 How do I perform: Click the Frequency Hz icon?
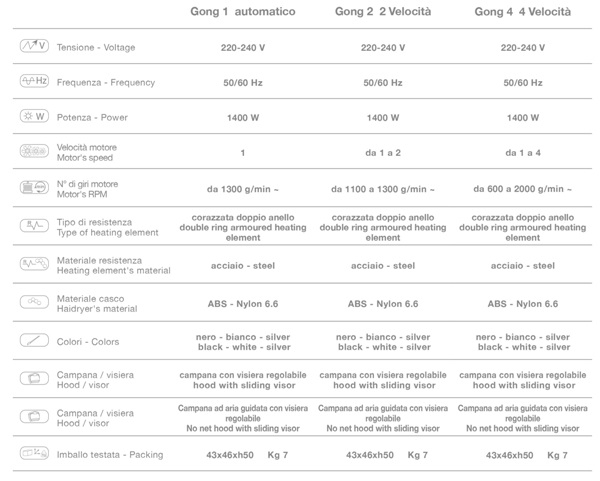coord(34,82)
